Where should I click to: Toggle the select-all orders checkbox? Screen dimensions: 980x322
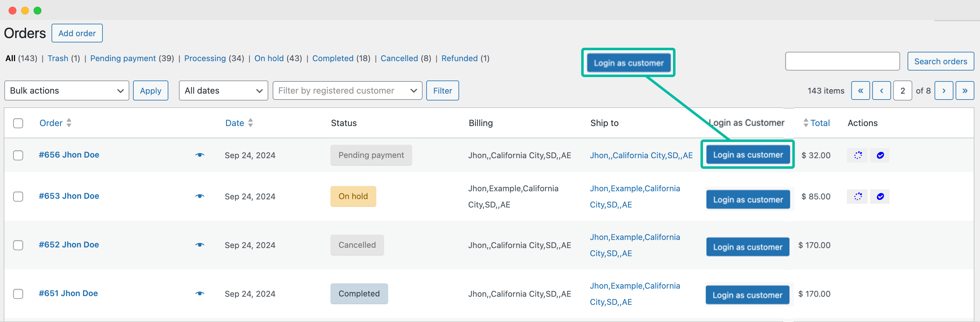coord(18,123)
